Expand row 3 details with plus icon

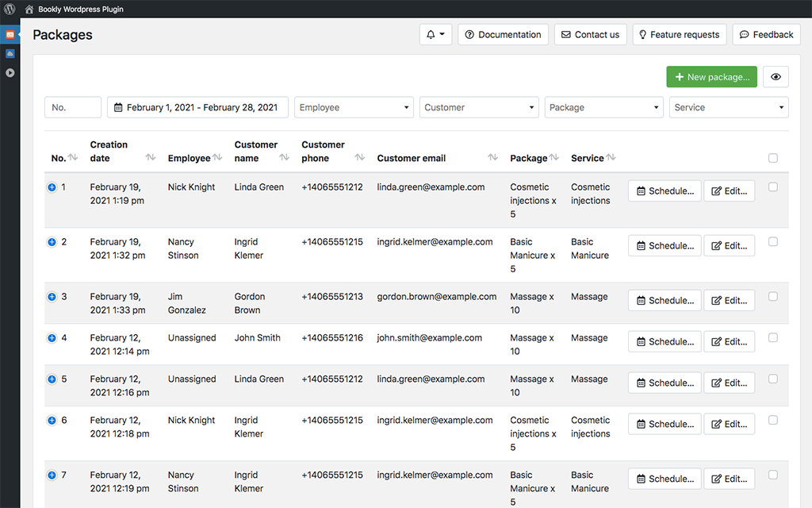click(x=52, y=297)
